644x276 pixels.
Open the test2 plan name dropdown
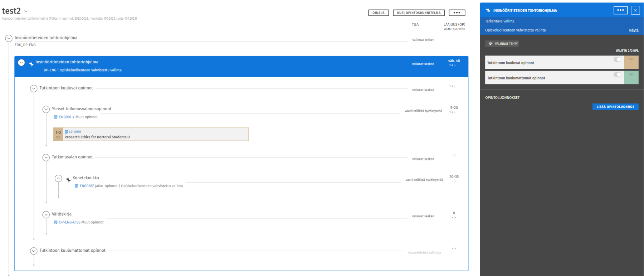[x=26, y=11]
